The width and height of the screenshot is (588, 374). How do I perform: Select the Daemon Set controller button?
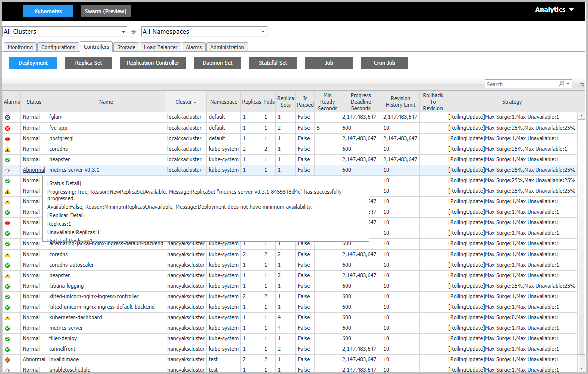pyautogui.click(x=217, y=63)
